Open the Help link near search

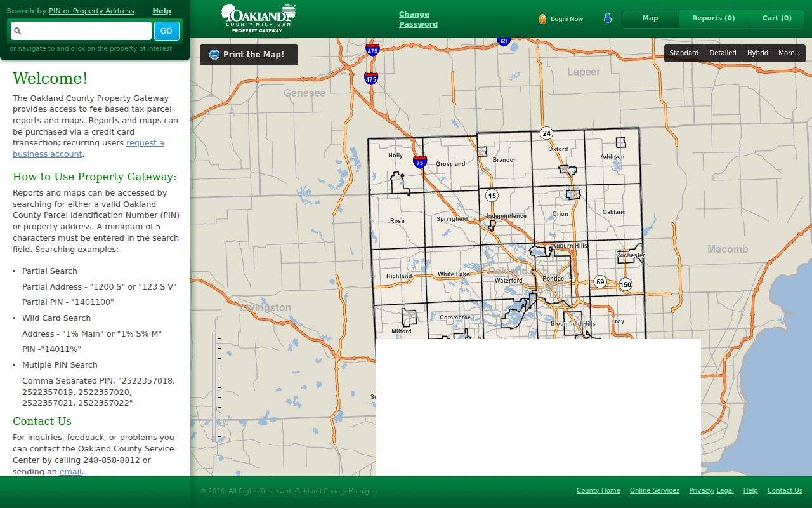pyautogui.click(x=162, y=11)
